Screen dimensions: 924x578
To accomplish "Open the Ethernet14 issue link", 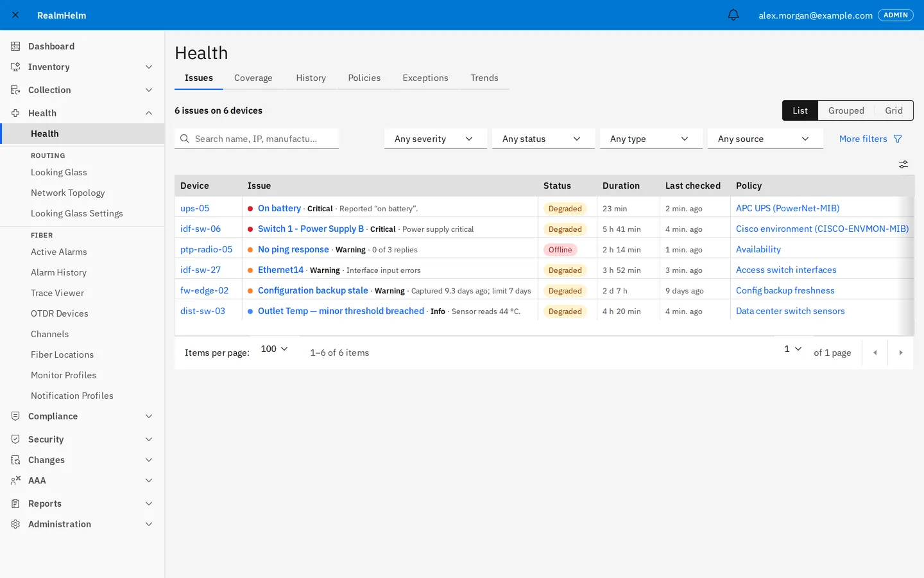I will [x=280, y=270].
